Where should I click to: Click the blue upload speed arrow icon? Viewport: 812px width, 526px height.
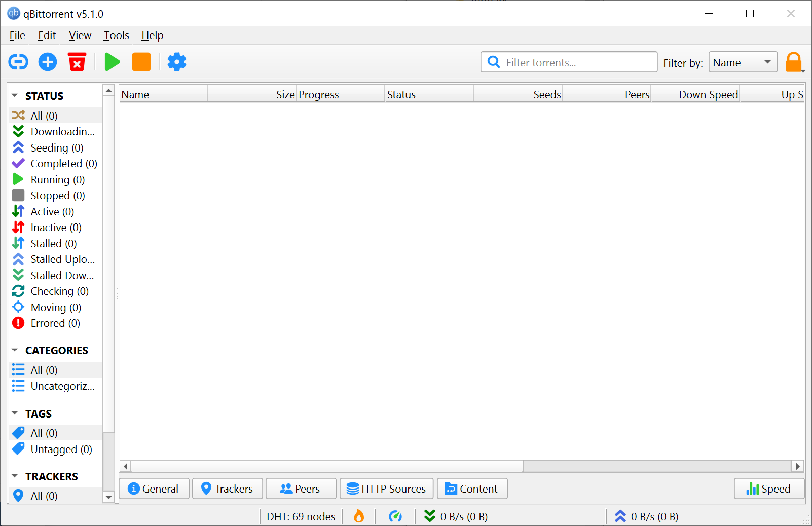[620, 516]
